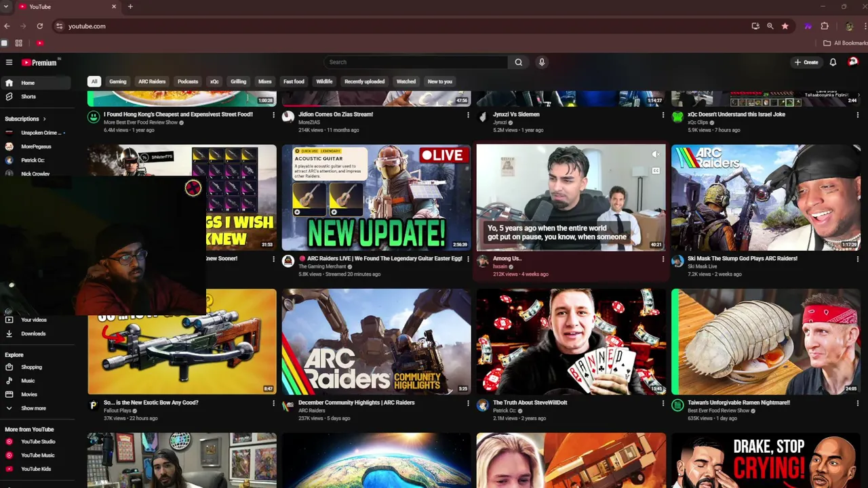Screen dimensions: 868x488
Task: Go to Home in sidebar
Action: pos(35,83)
